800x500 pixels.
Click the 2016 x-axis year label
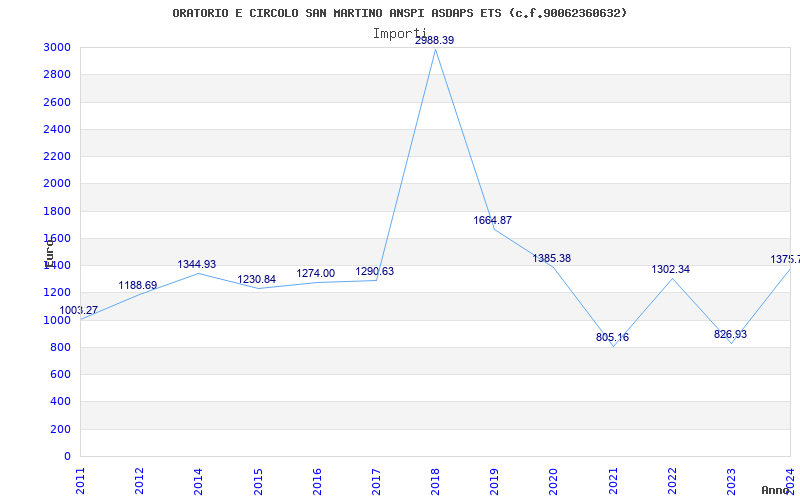pyautogui.click(x=317, y=481)
